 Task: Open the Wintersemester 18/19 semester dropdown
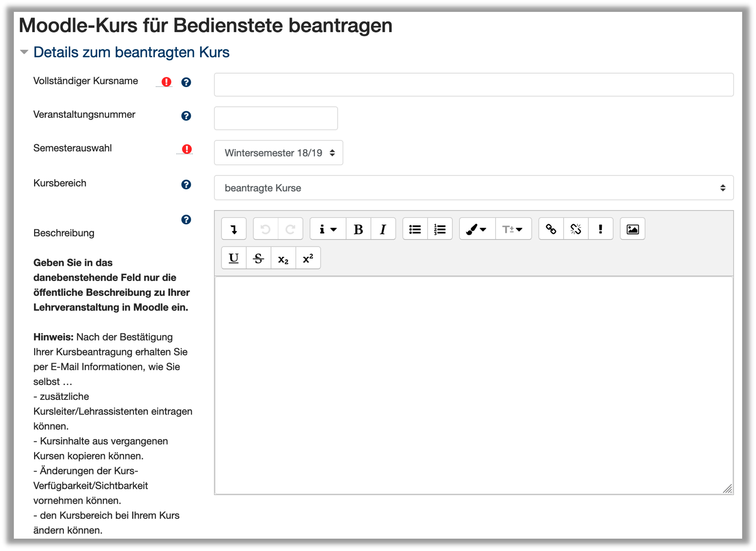tap(278, 153)
